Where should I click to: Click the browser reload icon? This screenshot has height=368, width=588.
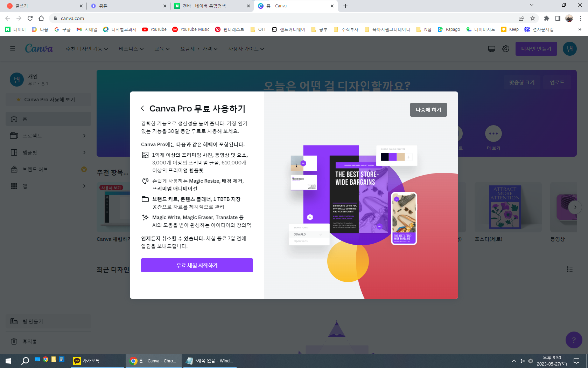(30, 18)
